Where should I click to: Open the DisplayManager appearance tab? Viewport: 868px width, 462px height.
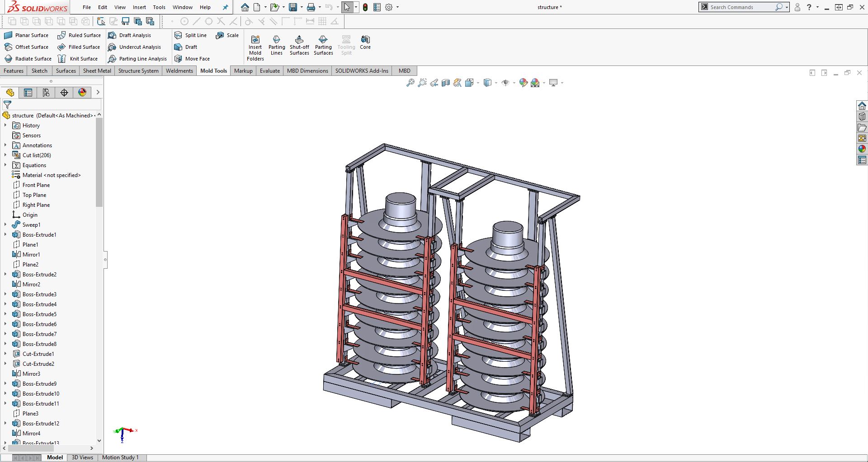coord(82,93)
